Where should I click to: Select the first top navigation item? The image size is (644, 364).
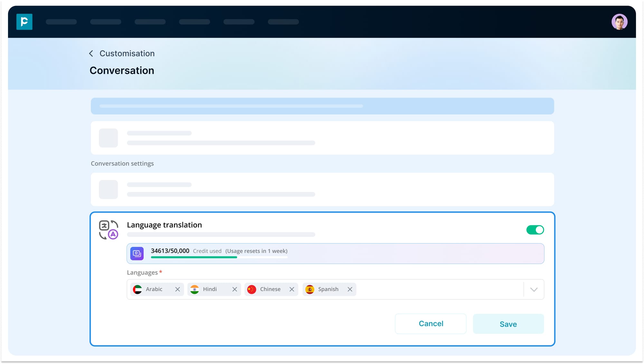(x=61, y=22)
